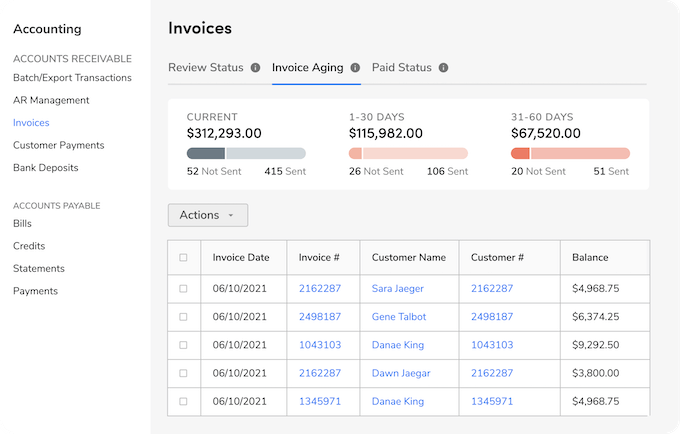This screenshot has width=680, height=434.
Task: Open Batch/Export Transactions in the sidebar
Action: coord(72,78)
